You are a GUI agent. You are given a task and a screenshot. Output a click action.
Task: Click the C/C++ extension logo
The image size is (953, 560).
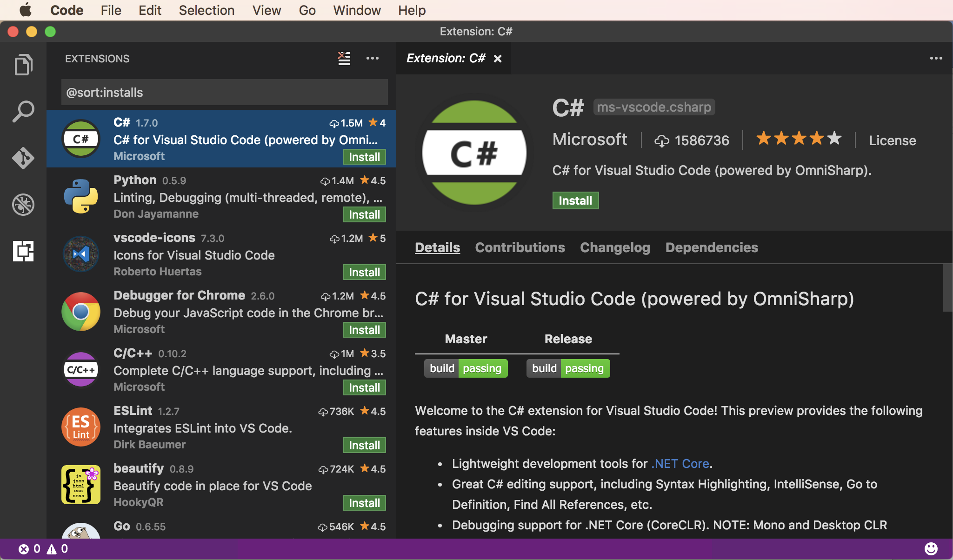81,369
